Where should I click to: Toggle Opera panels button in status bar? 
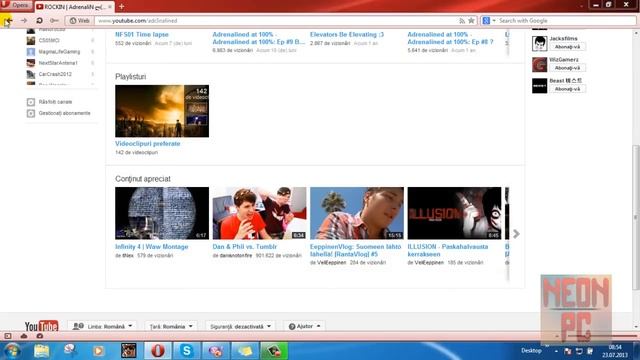point(8,336)
